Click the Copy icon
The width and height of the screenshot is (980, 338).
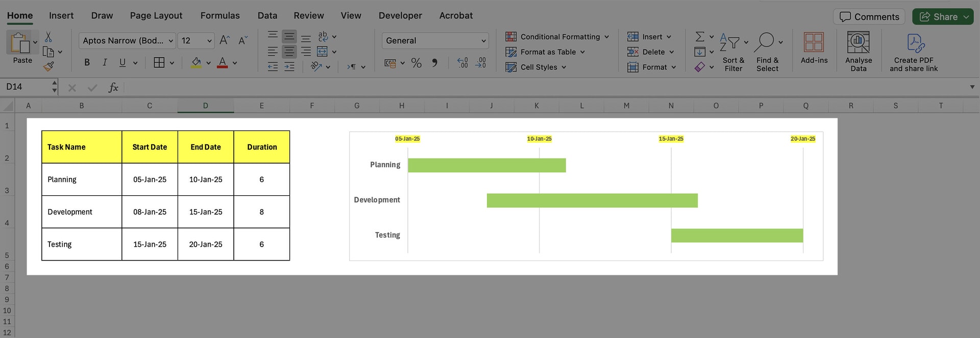[x=48, y=51]
